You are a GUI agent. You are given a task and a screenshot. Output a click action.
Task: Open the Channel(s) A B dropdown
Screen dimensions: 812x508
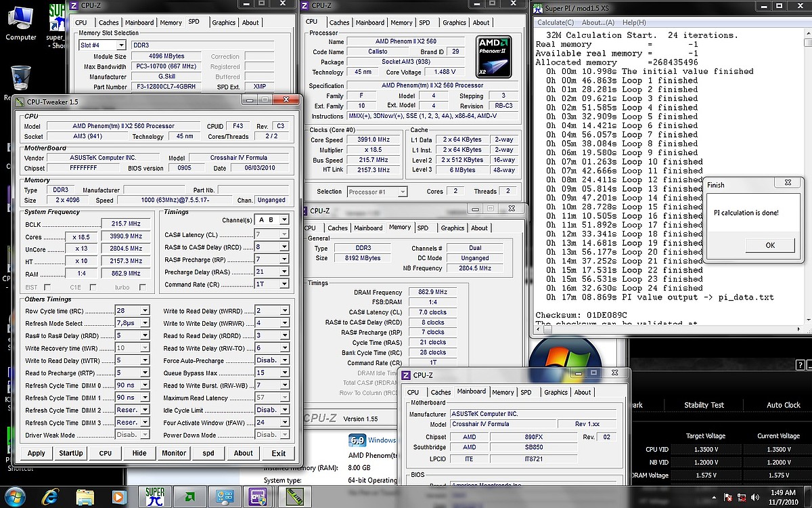click(272, 220)
